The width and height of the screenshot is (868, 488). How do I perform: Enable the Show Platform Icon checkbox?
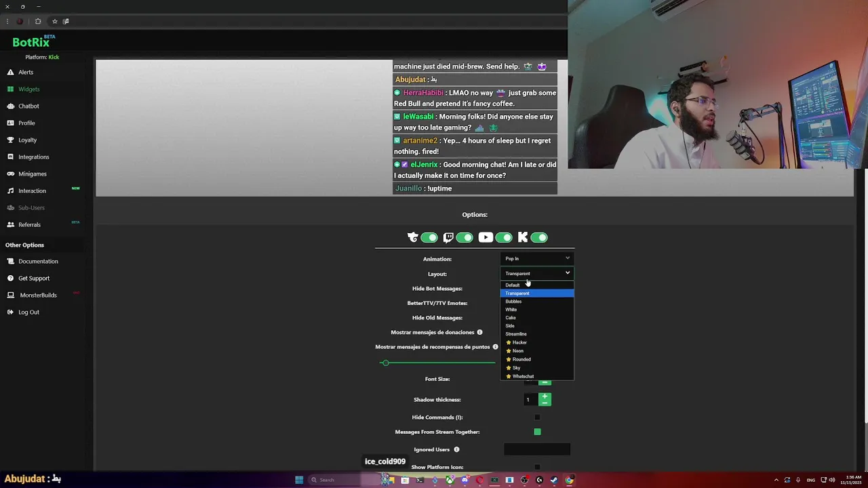[537, 467]
